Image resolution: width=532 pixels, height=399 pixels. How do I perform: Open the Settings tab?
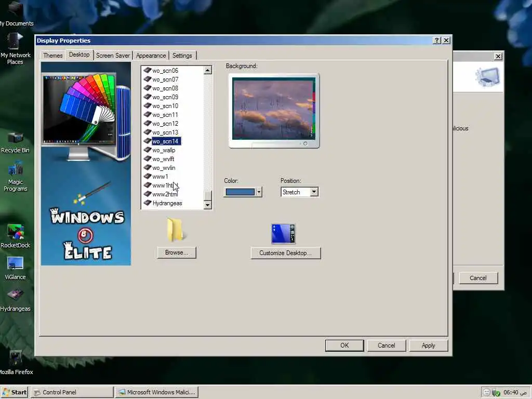click(182, 55)
